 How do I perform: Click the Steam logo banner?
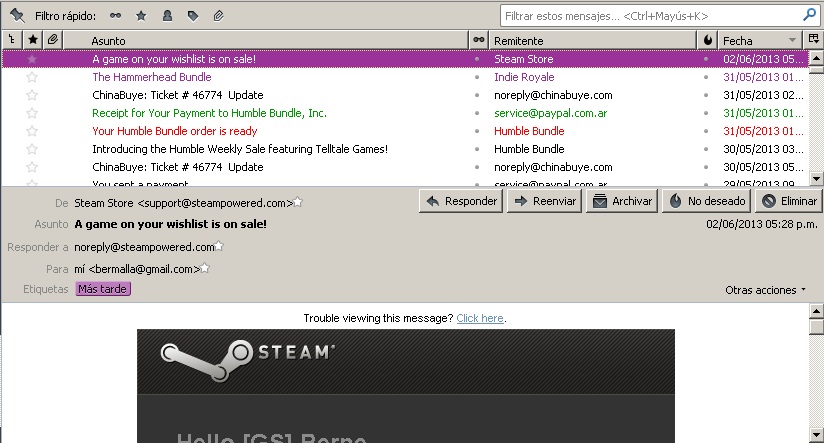point(248,359)
